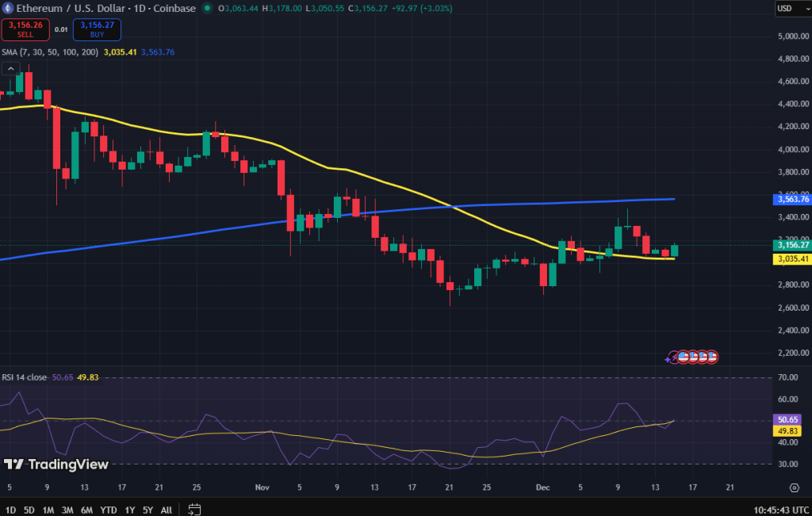Switch to the 5D date range
The width and height of the screenshot is (812, 516).
click(x=29, y=510)
